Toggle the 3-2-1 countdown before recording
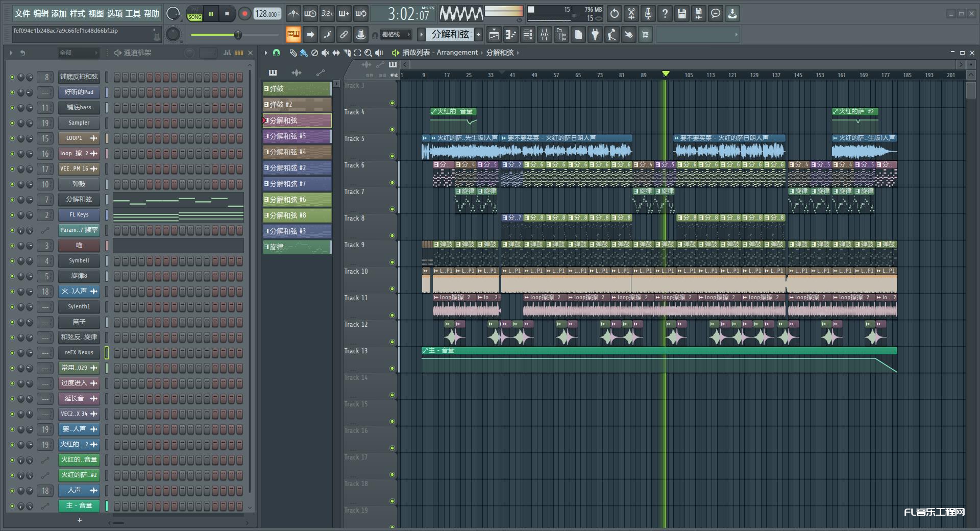 tap(327, 14)
